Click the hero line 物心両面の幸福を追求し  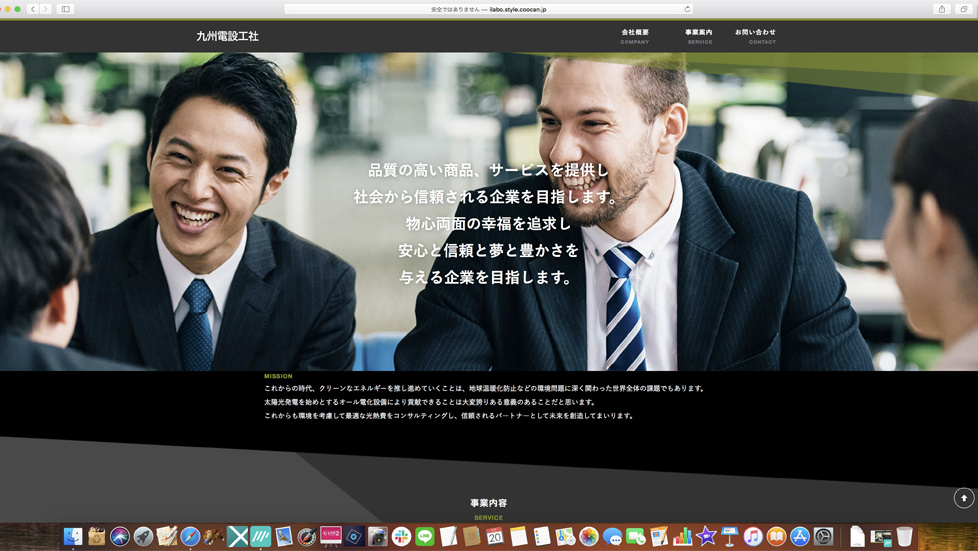click(488, 223)
